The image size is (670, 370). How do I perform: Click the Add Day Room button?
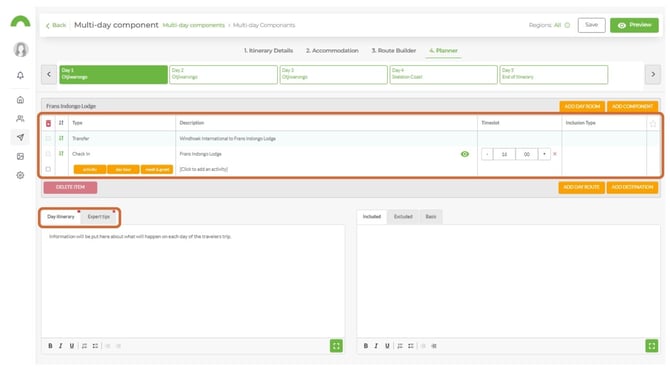coord(582,106)
